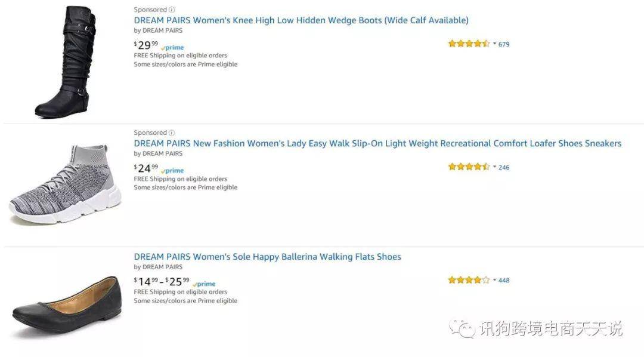Click the gray knit sneaker image
The image size is (644, 357).
65,184
